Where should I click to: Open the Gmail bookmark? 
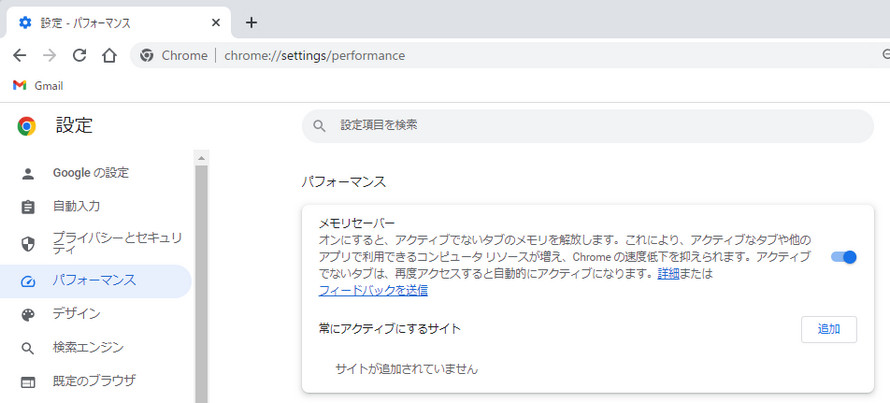coord(38,86)
